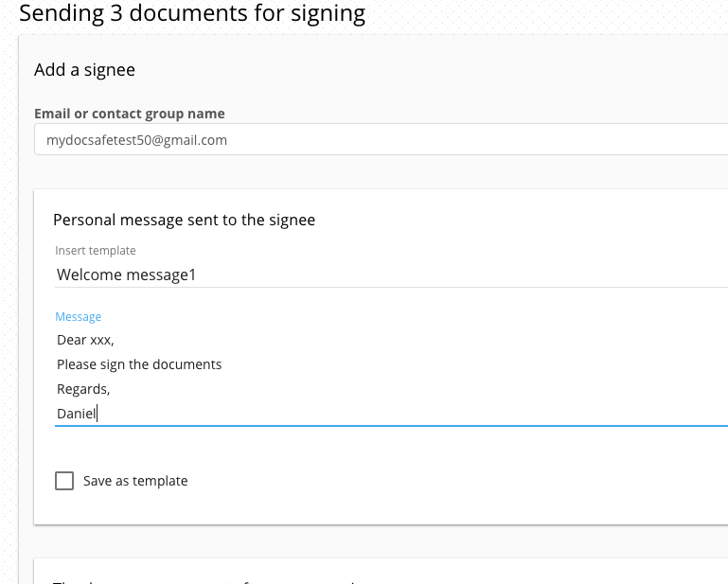Click after 'Daniel' in the message
The height and width of the screenshot is (584, 728).
click(x=98, y=414)
